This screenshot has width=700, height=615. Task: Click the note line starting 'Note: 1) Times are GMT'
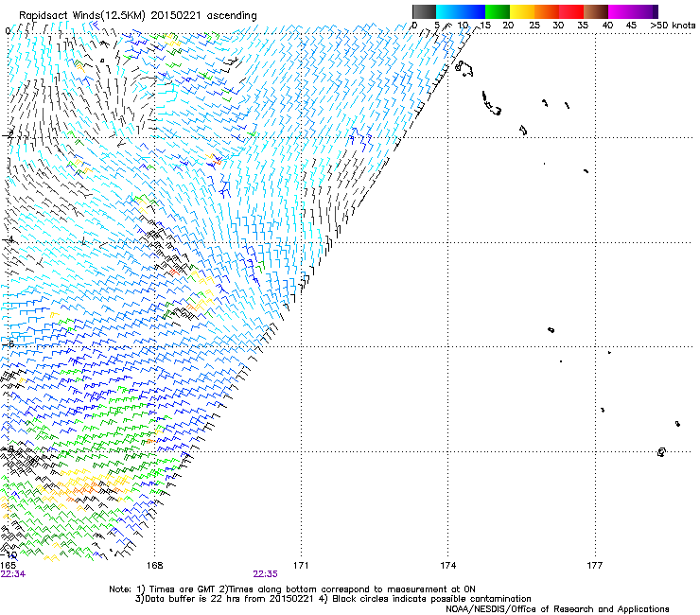click(x=292, y=589)
